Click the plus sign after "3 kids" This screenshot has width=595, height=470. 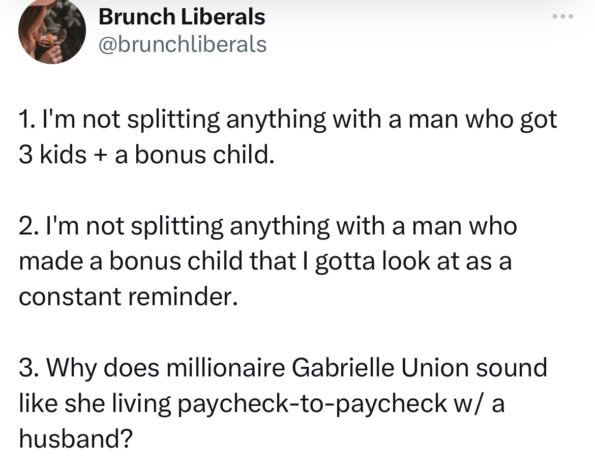(101, 156)
